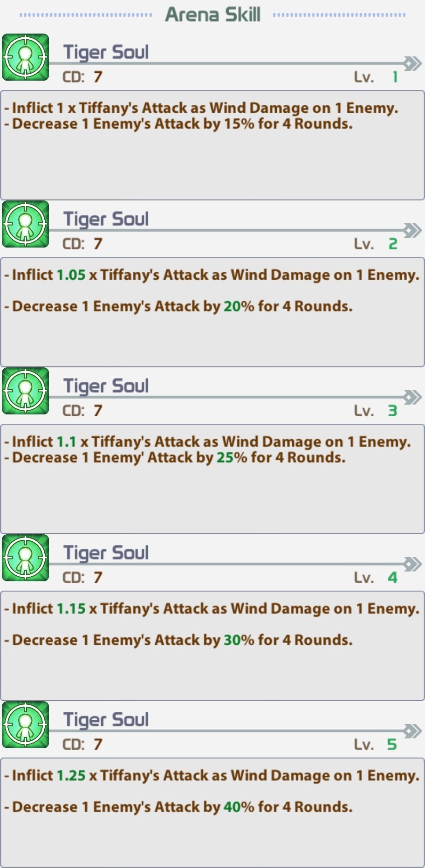425x868 pixels.
Task: Select the description with 1.05 x Tiffany's Attack
Action: tap(212, 312)
